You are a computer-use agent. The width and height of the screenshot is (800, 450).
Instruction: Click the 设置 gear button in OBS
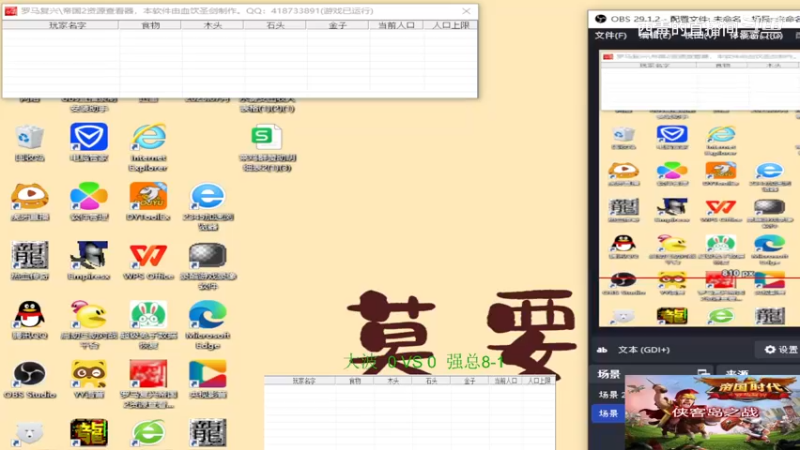[x=781, y=349]
